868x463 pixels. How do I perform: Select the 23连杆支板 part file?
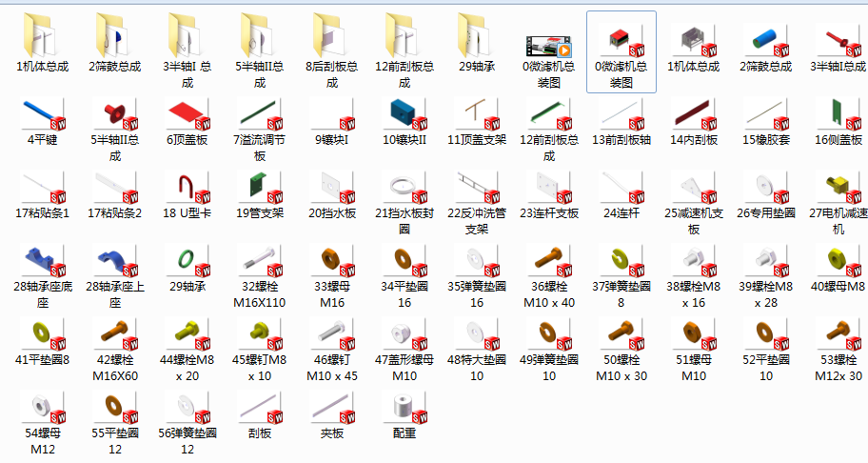tap(549, 195)
